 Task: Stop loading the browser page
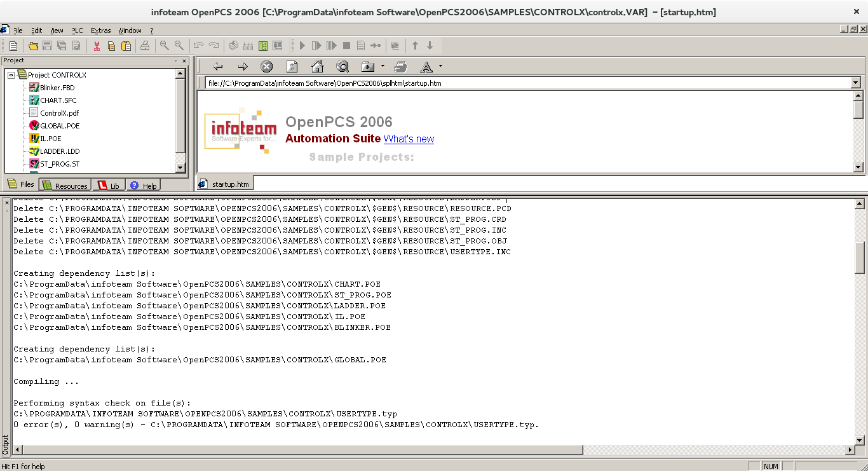(267, 67)
